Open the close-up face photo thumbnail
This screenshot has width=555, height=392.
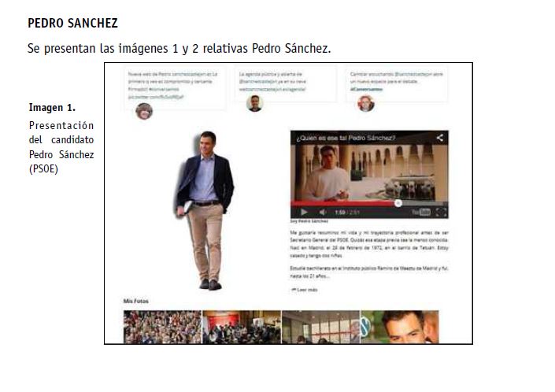click(400, 327)
